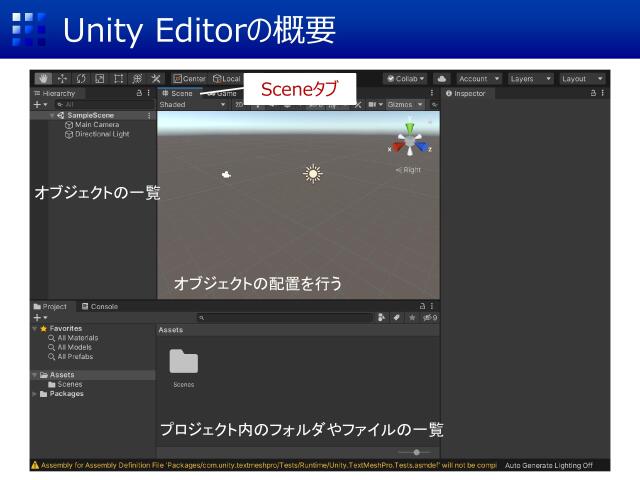Image resolution: width=640 pixels, height=480 pixels.
Task: Open Unity cloud services icon
Action: (441, 78)
